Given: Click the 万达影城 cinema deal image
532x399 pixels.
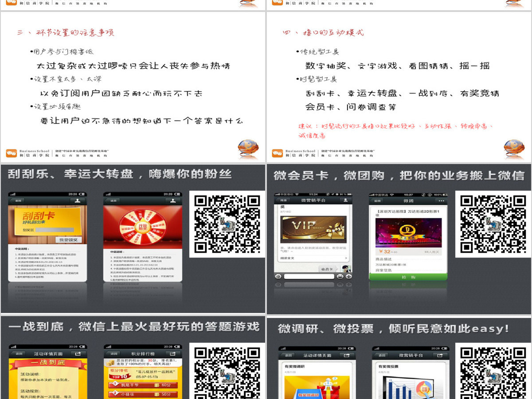Looking at the screenshot, I should click(408, 232).
